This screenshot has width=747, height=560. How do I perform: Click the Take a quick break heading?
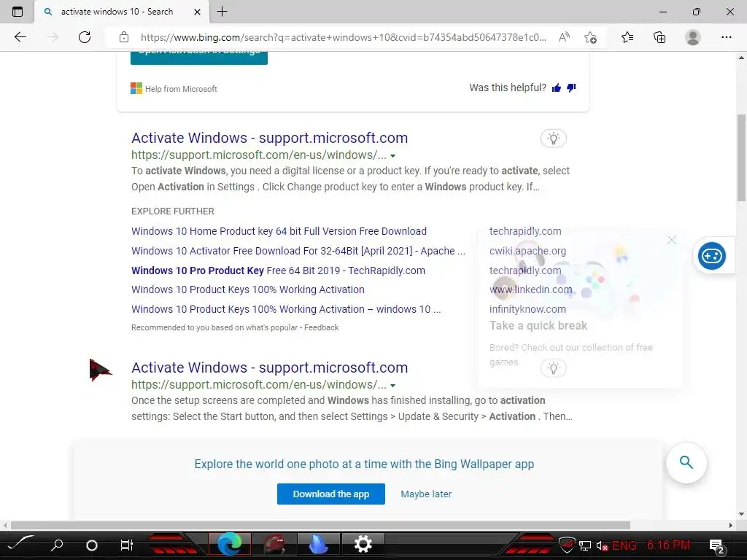pos(538,326)
